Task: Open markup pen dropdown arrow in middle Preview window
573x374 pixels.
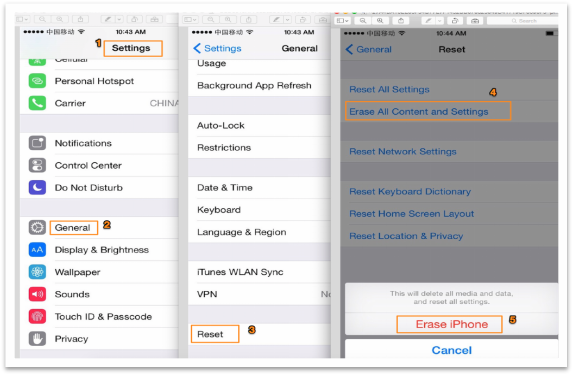Action: coord(288,19)
